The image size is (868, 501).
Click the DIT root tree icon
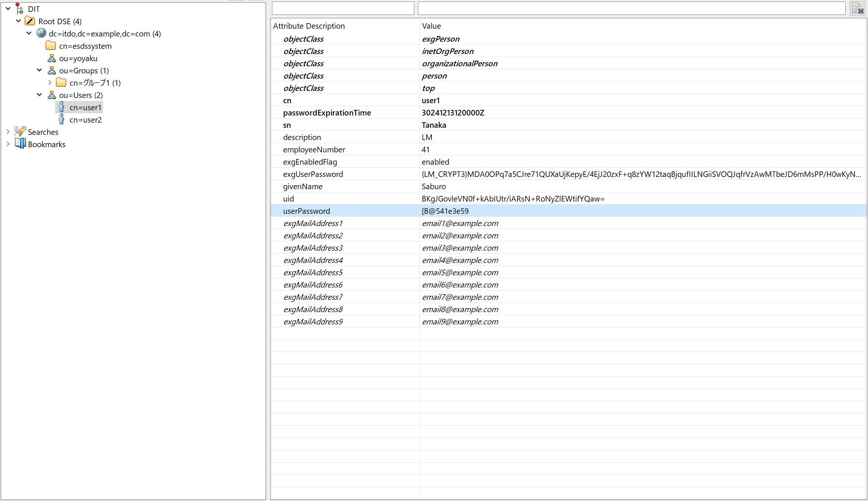click(19, 9)
